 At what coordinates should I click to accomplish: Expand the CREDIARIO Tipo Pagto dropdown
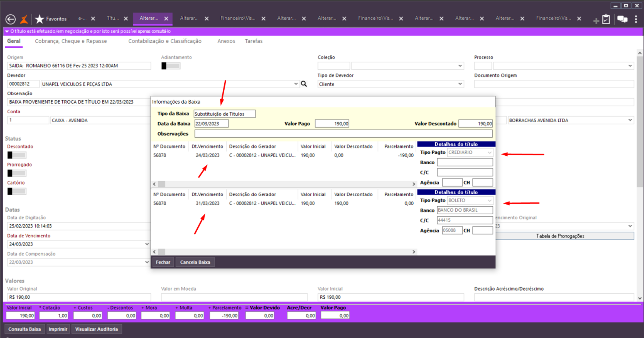click(489, 152)
